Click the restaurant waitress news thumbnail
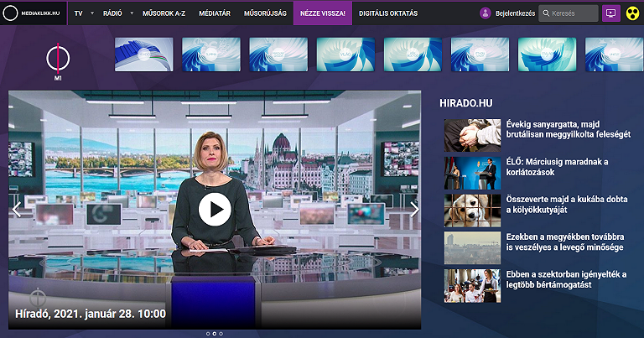The height and width of the screenshot is (338, 644). pos(472,286)
